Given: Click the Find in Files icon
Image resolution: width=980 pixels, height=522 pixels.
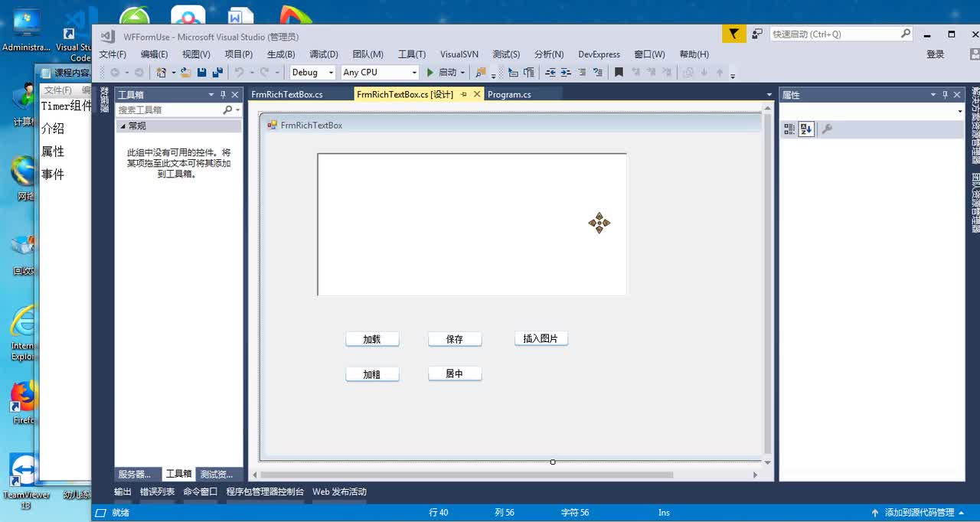Looking at the screenshot, I should coord(480,72).
